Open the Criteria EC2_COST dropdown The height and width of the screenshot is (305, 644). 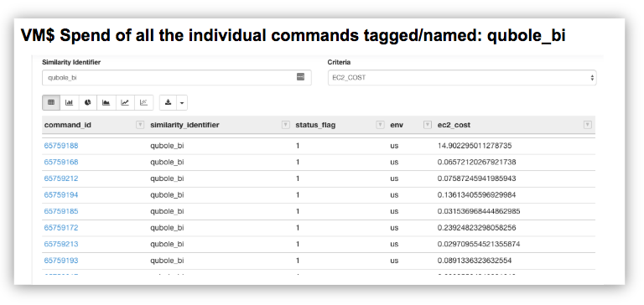click(x=462, y=78)
